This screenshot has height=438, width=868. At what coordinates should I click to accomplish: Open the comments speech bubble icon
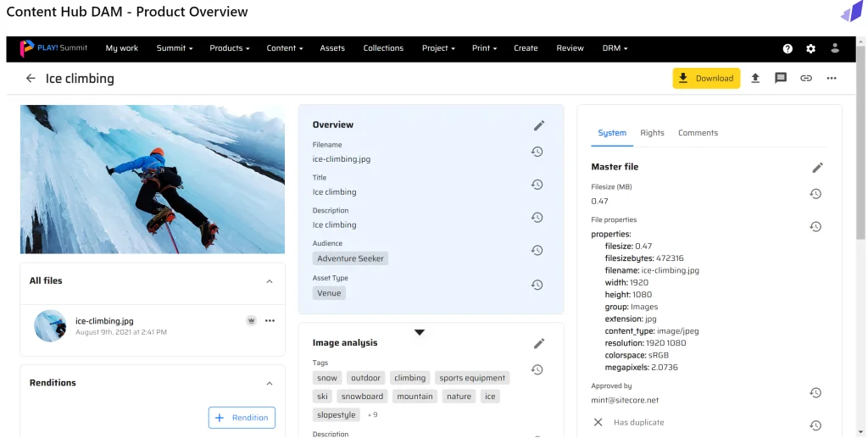[x=781, y=78]
